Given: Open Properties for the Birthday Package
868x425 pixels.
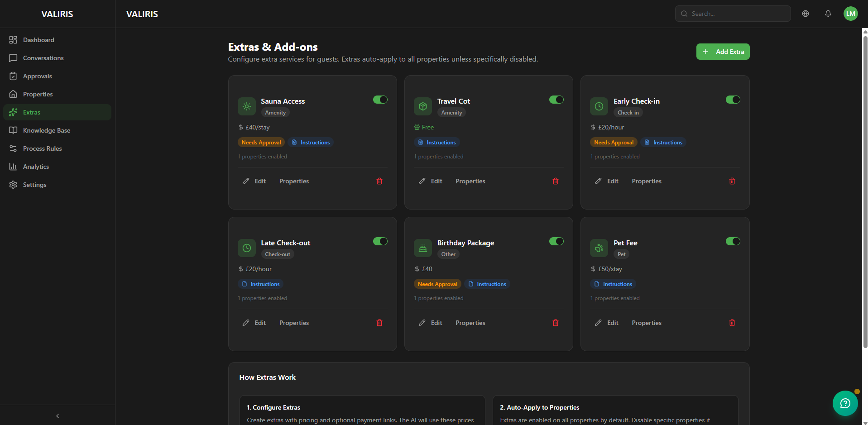Looking at the screenshot, I should point(470,323).
